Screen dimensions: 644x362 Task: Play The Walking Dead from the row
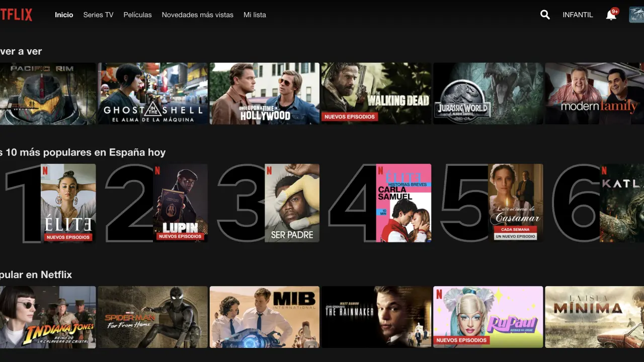point(376,94)
